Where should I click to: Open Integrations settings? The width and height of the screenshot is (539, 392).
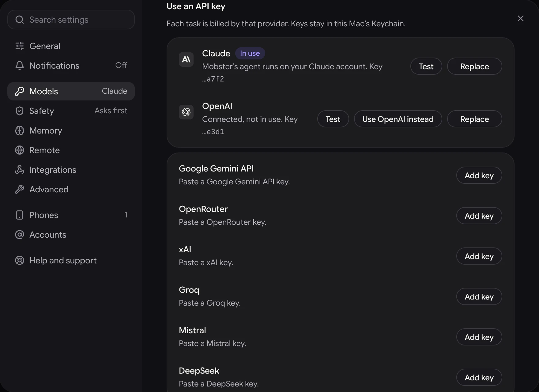coord(71,170)
